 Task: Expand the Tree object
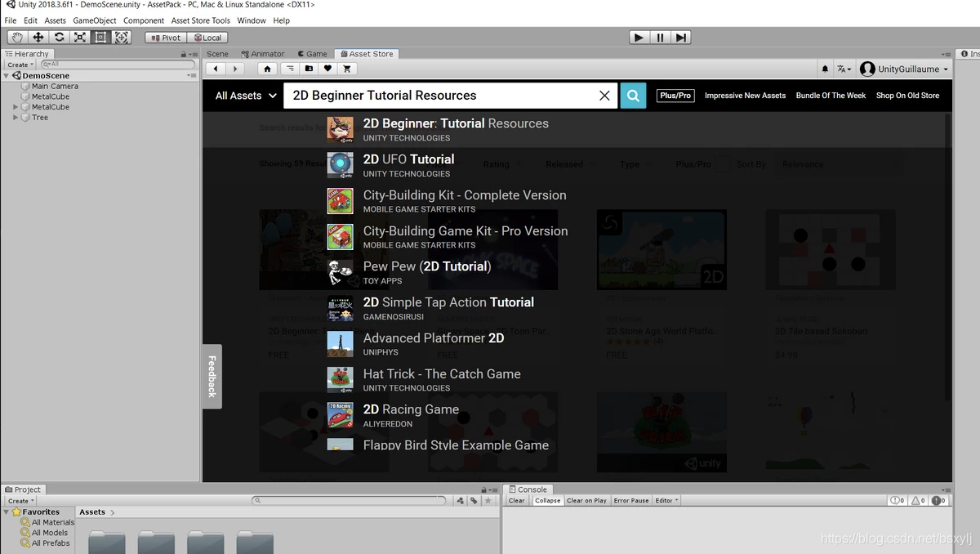pos(16,118)
